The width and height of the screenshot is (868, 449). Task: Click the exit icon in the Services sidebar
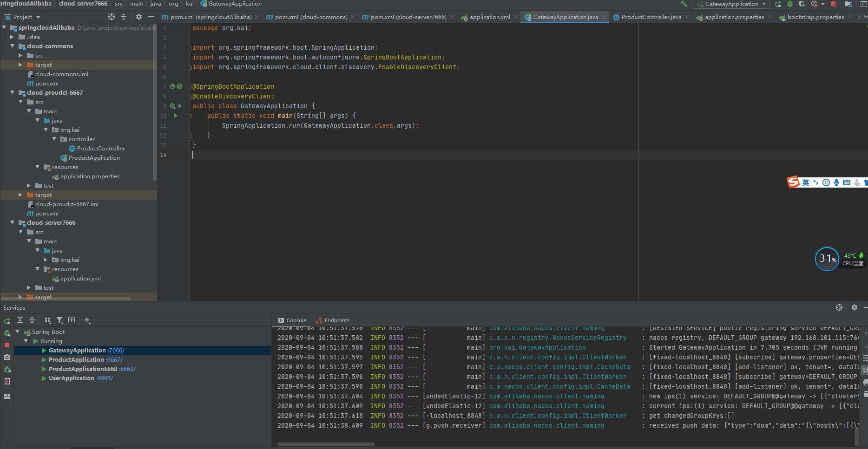pyautogui.click(x=7, y=381)
